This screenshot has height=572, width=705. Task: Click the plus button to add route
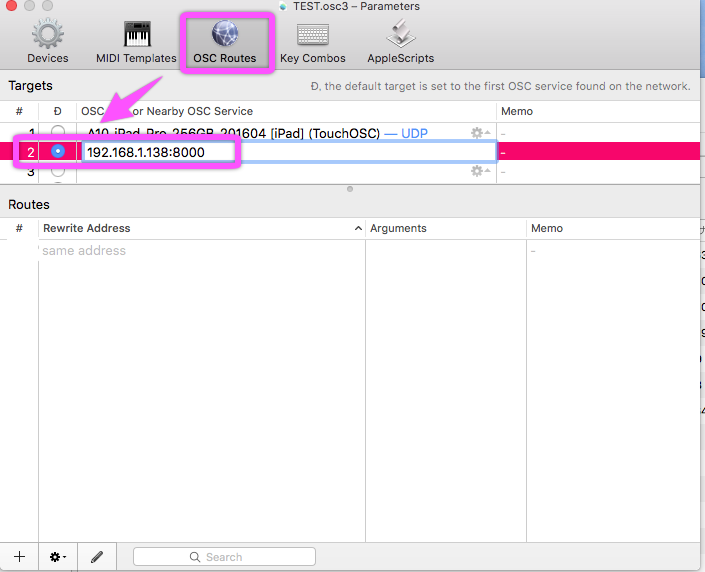click(19, 556)
